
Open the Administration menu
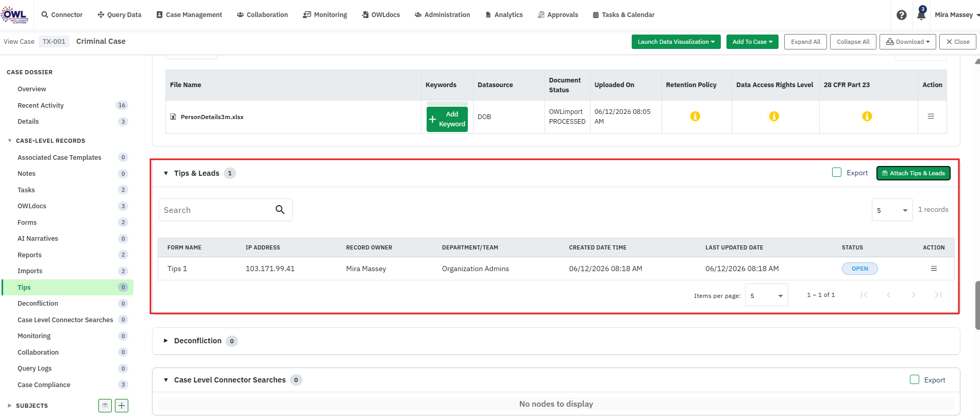pyautogui.click(x=442, y=14)
